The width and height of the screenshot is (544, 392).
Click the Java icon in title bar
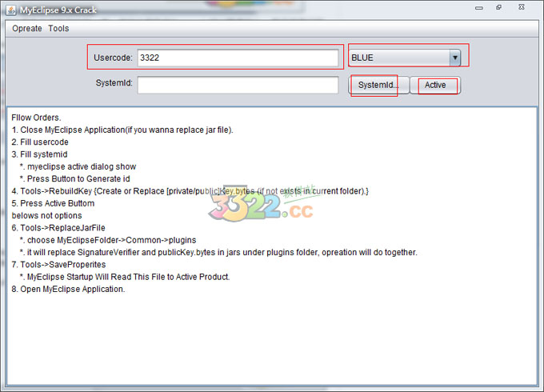(x=11, y=10)
